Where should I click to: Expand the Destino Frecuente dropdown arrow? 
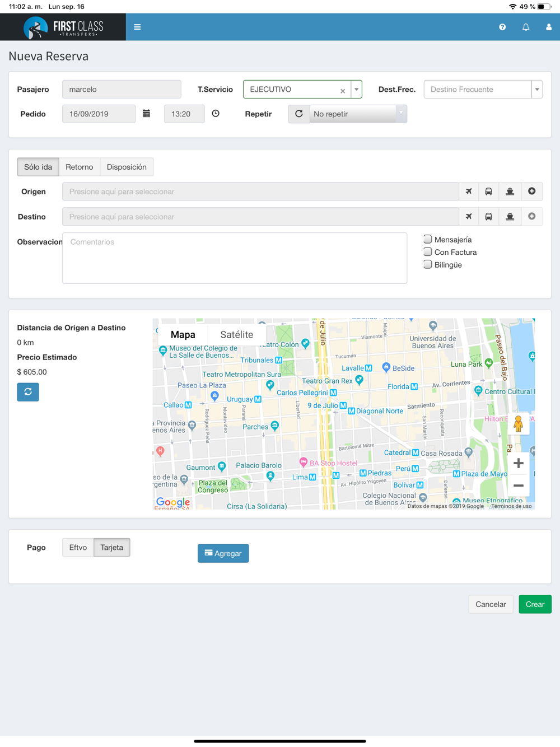click(x=537, y=90)
